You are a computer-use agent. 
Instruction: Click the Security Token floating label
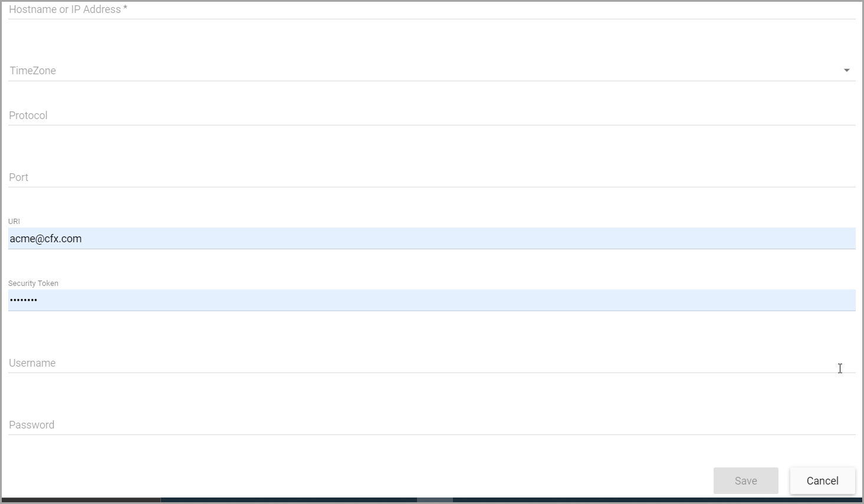coord(33,283)
